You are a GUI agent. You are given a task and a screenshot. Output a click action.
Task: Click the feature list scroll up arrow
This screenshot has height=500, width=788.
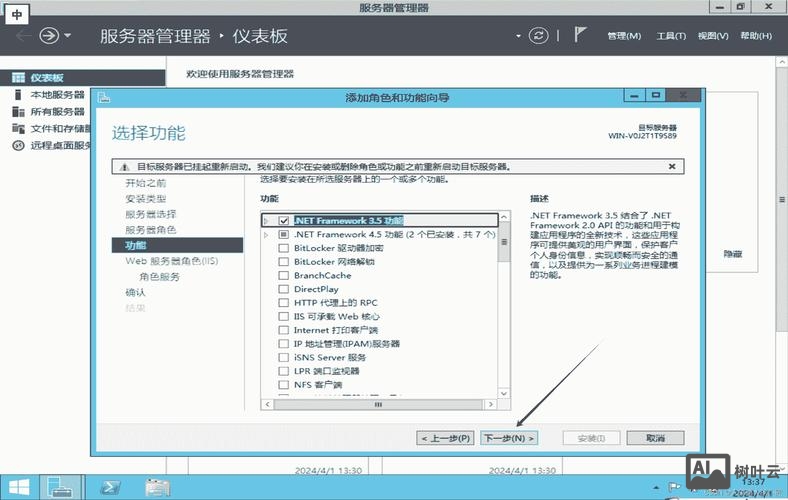[x=504, y=216]
